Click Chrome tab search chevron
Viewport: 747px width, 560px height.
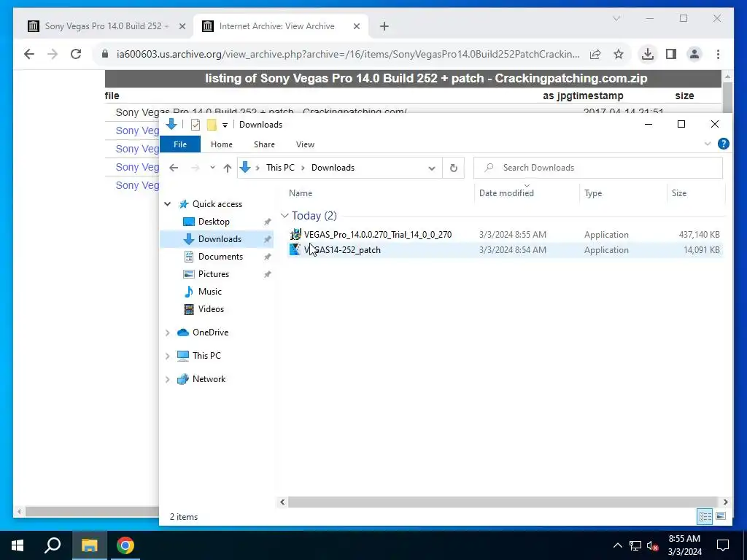pyautogui.click(x=616, y=18)
